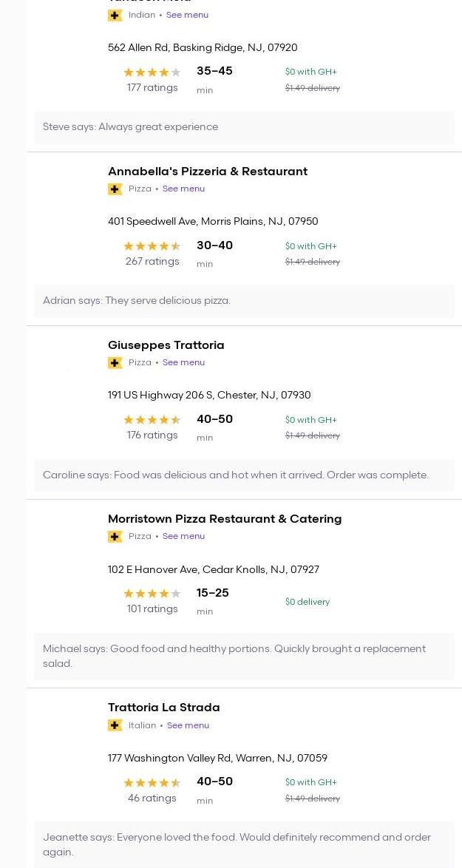Click the star rating above 177 ratings

[152, 72]
